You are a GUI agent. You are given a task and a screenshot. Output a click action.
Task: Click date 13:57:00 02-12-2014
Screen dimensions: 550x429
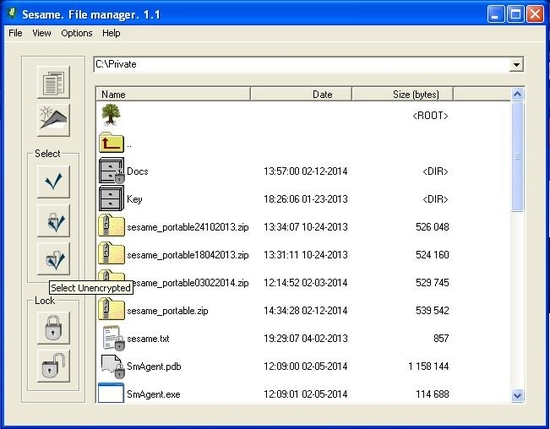[306, 171]
